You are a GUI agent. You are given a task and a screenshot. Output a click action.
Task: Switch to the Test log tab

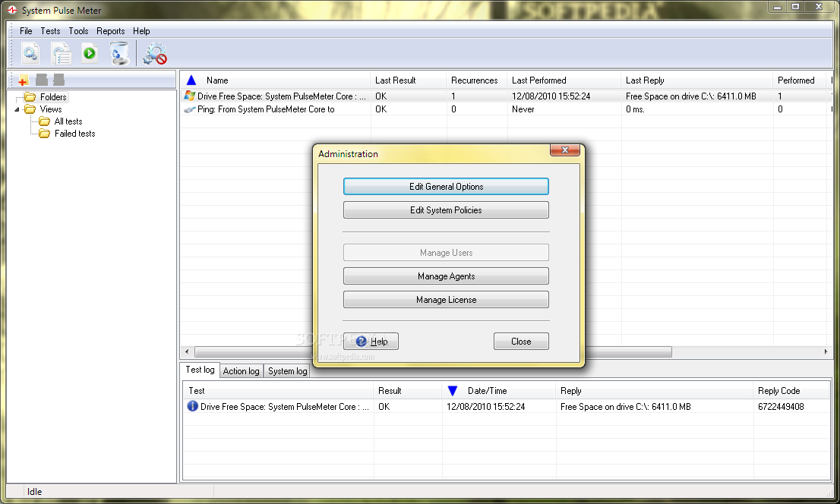pos(200,370)
